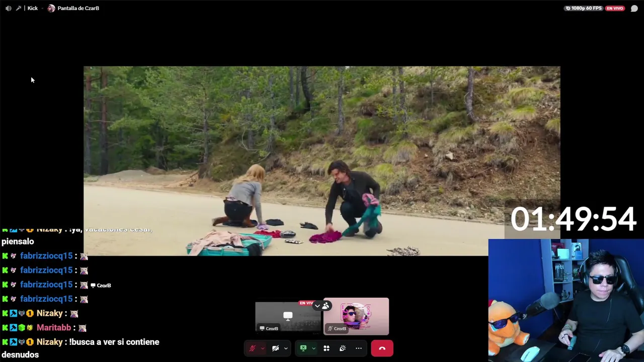This screenshot has width=644, height=362.
Task: Open microphone options dropdown arrow
Action: click(x=262, y=348)
